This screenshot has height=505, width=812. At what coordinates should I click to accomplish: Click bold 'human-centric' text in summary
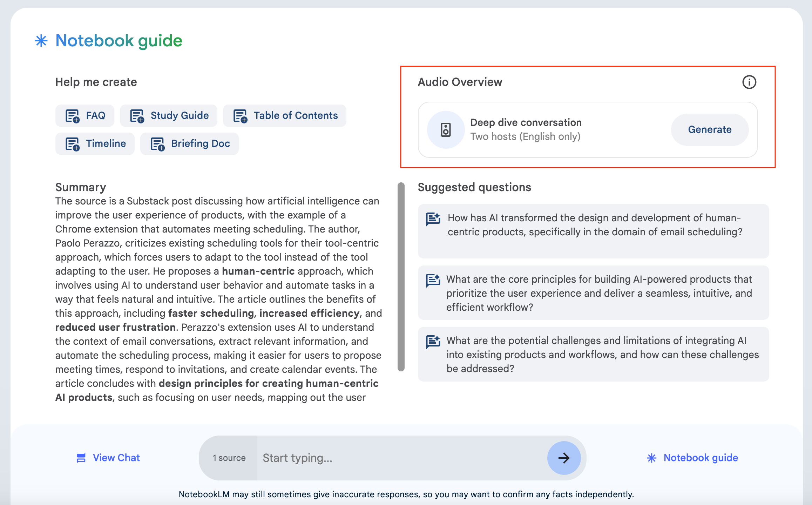click(x=258, y=271)
